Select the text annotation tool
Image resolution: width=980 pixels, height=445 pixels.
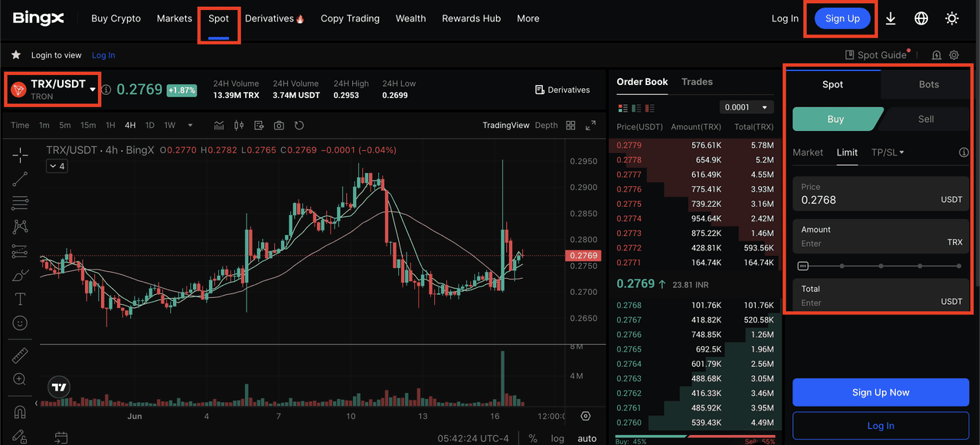tap(20, 299)
